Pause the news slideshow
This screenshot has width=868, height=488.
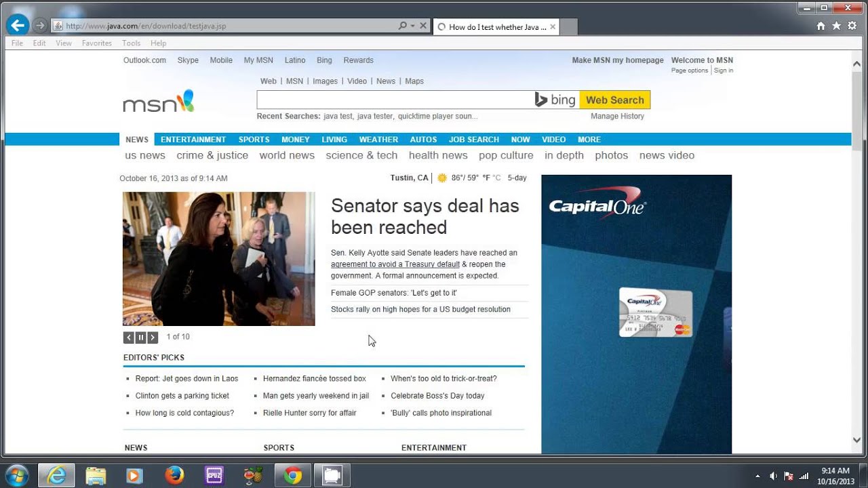click(x=140, y=338)
